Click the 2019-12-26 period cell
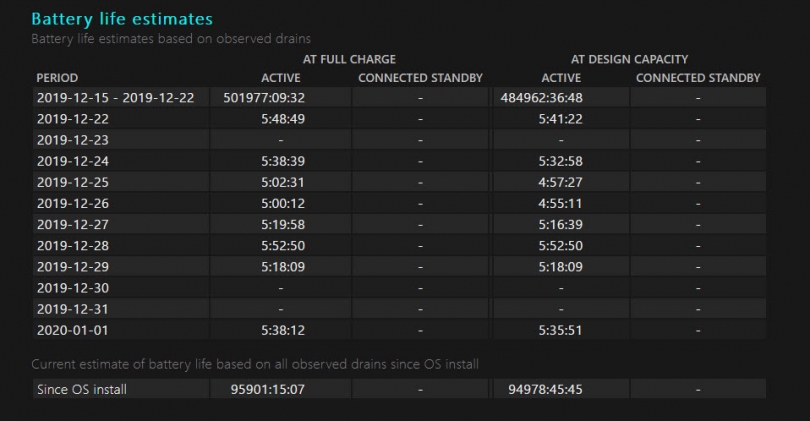This screenshot has width=810, height=421. [x=72, y=203]
